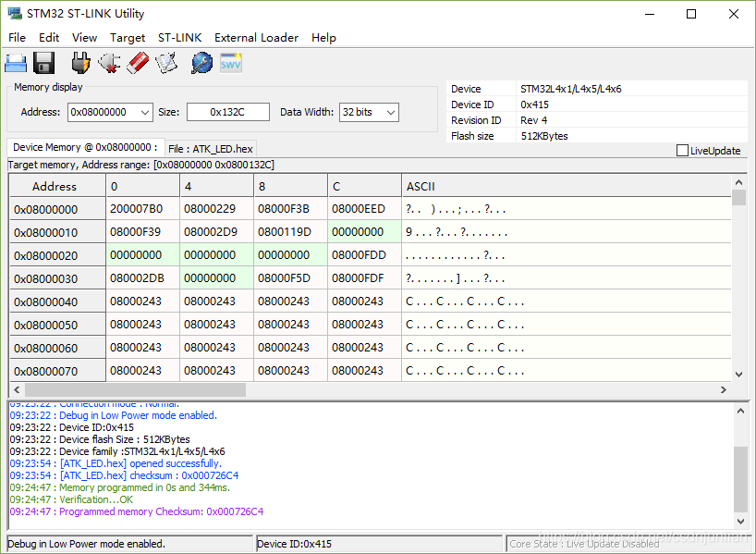This screenshot has width=756, height=554.
Task: Select cell 08000FDF in memory table
Action: pyautogui.click(x=364, y=278)
